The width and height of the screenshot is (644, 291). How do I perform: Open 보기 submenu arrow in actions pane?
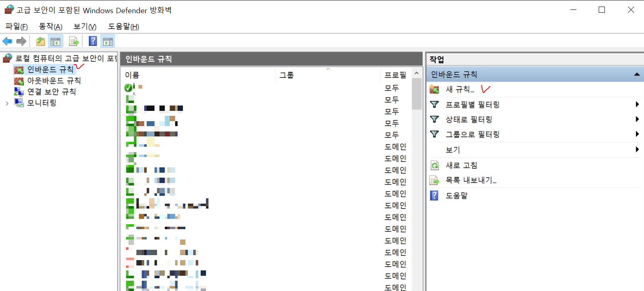[x=637, y=149]
